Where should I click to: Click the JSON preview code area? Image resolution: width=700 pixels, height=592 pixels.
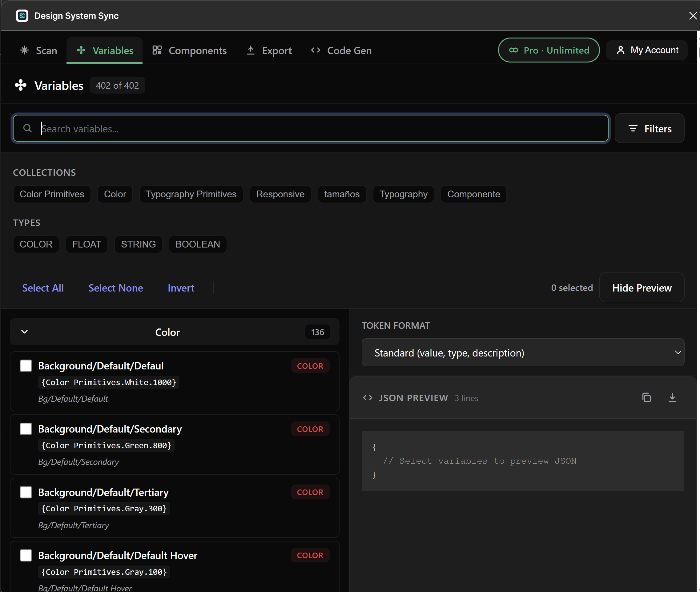click(523, 461)
